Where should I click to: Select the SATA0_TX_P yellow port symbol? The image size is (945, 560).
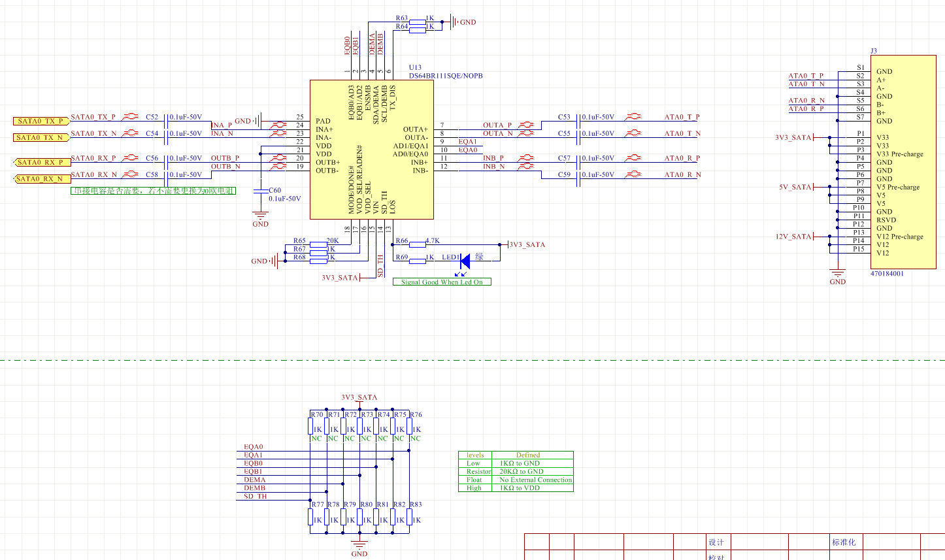(x=41, y=121)
